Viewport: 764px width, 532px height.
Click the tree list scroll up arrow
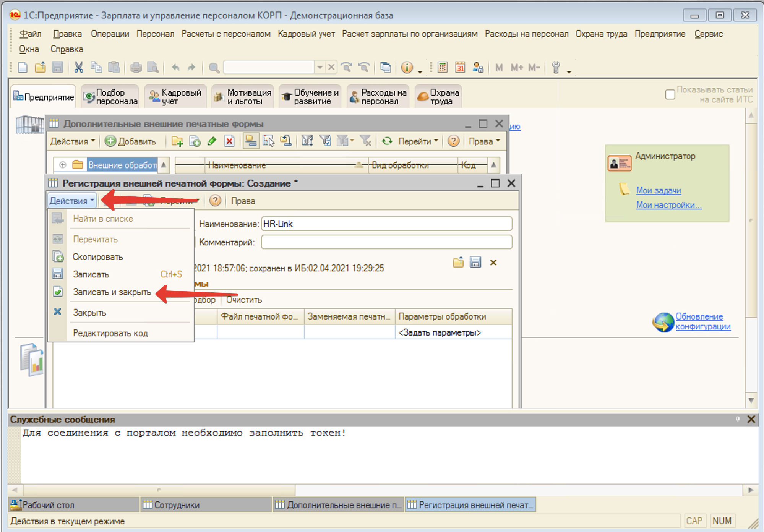click(164, 165)
